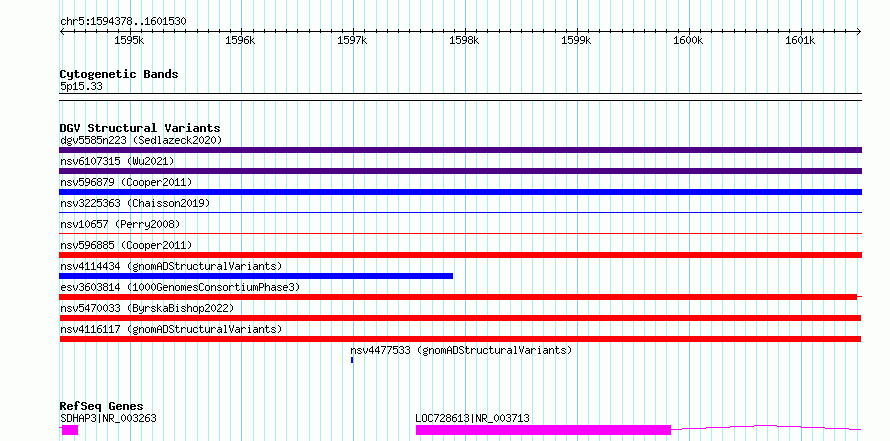The image size is (890, 441).
Task: Click the nsv10657 (Perry2008) label
Action: coord(120,224)
